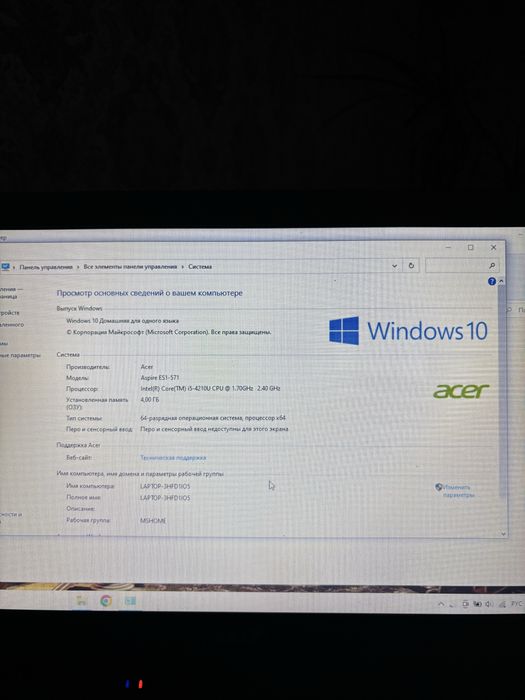Click 'Перо и сенсорный ввод недоступны' text
The height and width of the screenshot is (700, 525).
(192, 429)
